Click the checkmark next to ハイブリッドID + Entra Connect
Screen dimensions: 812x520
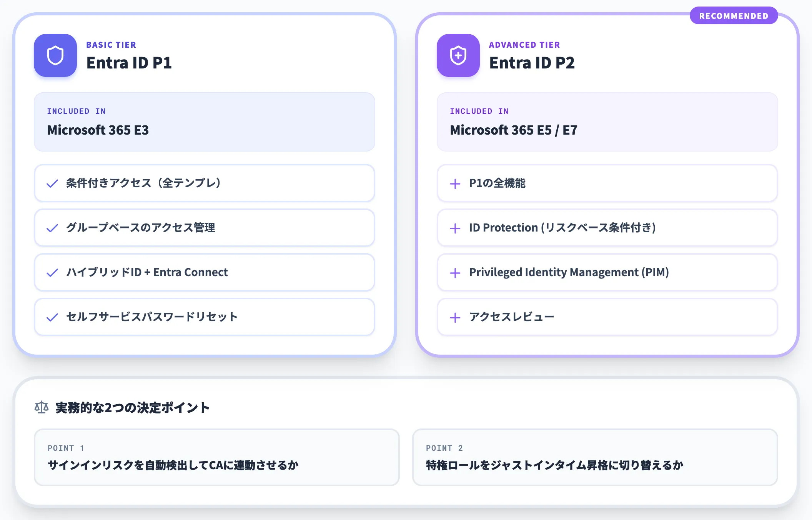(x=52, y=273)
